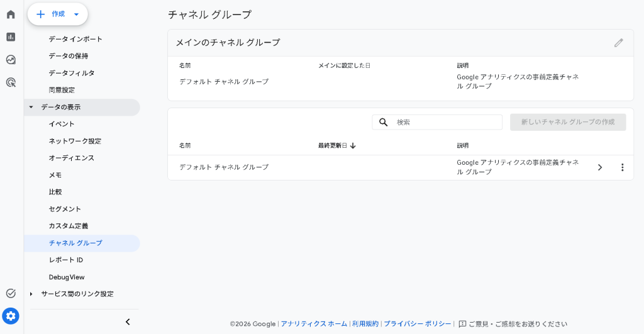644x334 pixels.
Task: Open DebugView menu item
Action: coord(67,277)
